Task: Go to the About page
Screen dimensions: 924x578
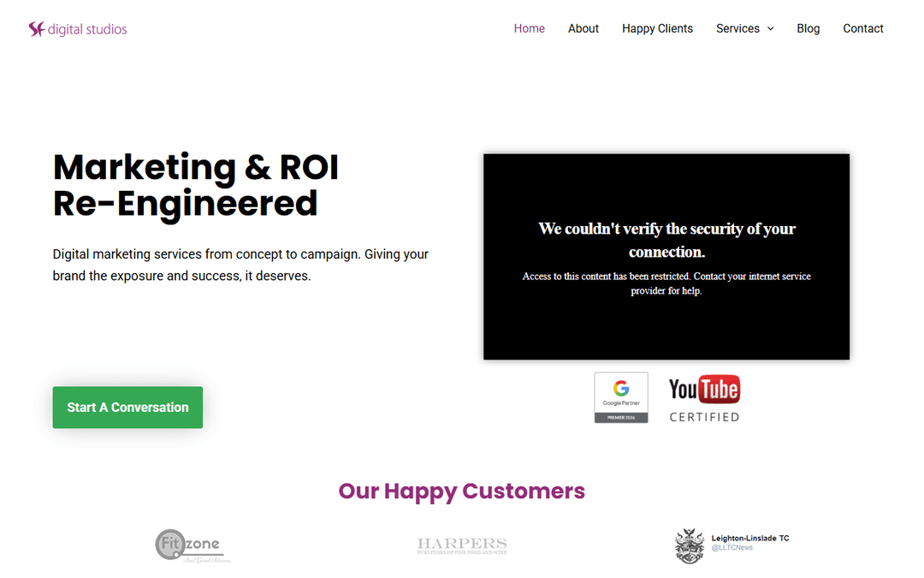Action: [x=583, y=28]
